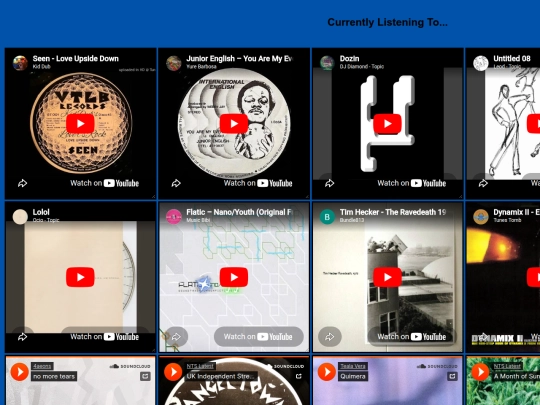
Task: Play the Junior English video
Action: click(x=234, y=124)
